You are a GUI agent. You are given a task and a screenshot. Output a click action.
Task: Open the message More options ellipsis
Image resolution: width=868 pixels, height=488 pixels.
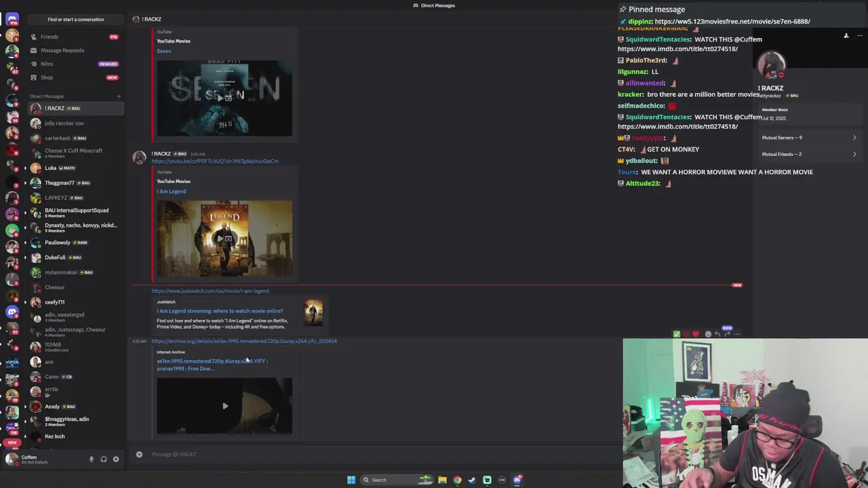coord(737,334)
